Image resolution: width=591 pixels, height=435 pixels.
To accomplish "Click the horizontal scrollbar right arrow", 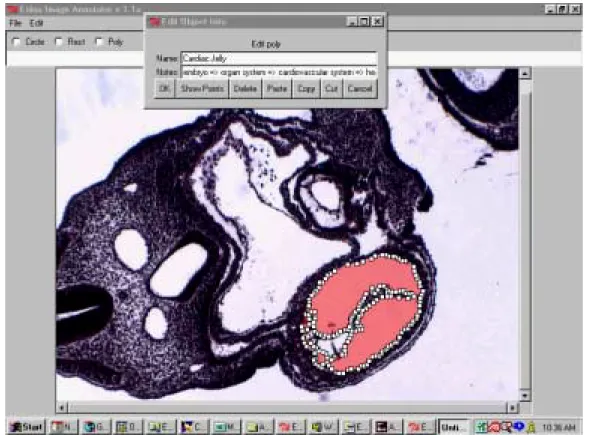I will [x=512, y=407].
